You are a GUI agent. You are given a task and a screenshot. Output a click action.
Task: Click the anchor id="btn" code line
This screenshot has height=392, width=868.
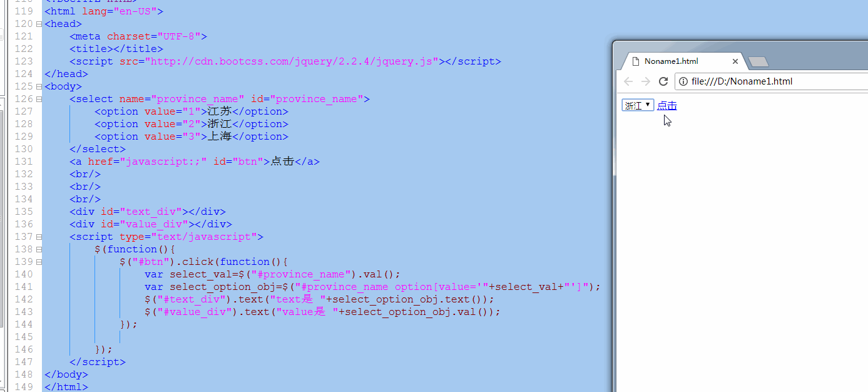(x=195, y=162)
